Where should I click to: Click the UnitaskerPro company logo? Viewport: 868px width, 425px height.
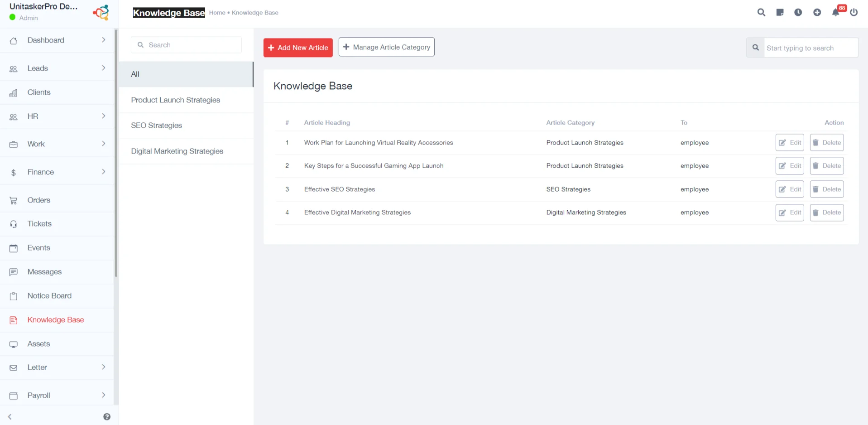click(x=101, y=12)
